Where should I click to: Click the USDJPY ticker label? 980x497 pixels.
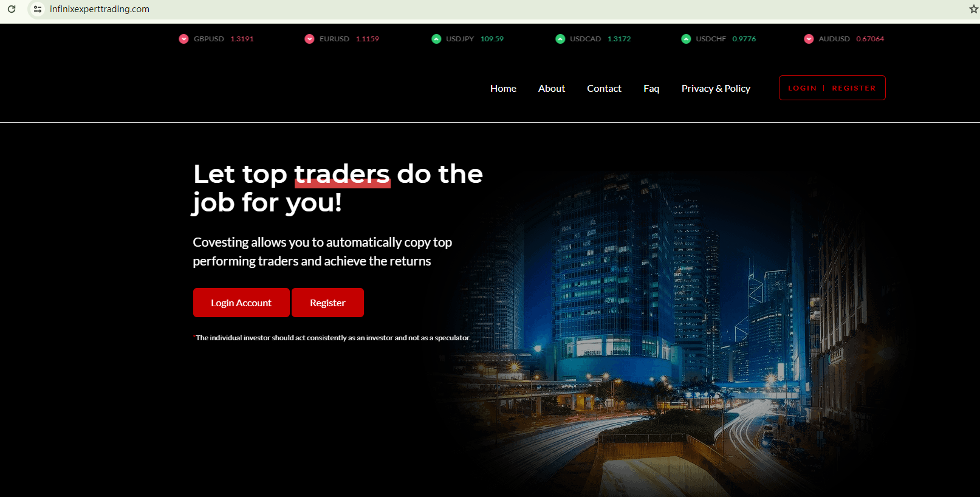pos(460,39)
